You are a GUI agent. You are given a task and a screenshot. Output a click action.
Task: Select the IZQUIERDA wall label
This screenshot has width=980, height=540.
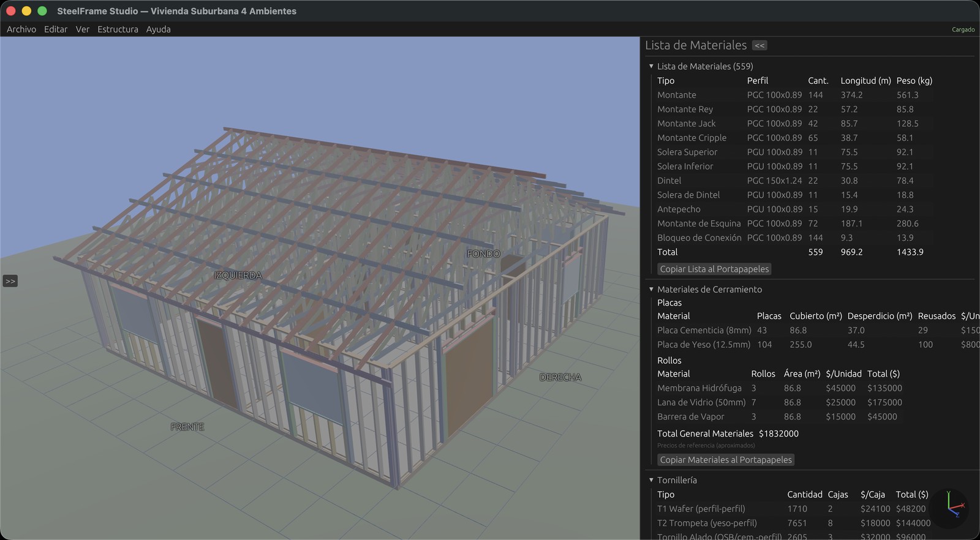tap(238, 276)
